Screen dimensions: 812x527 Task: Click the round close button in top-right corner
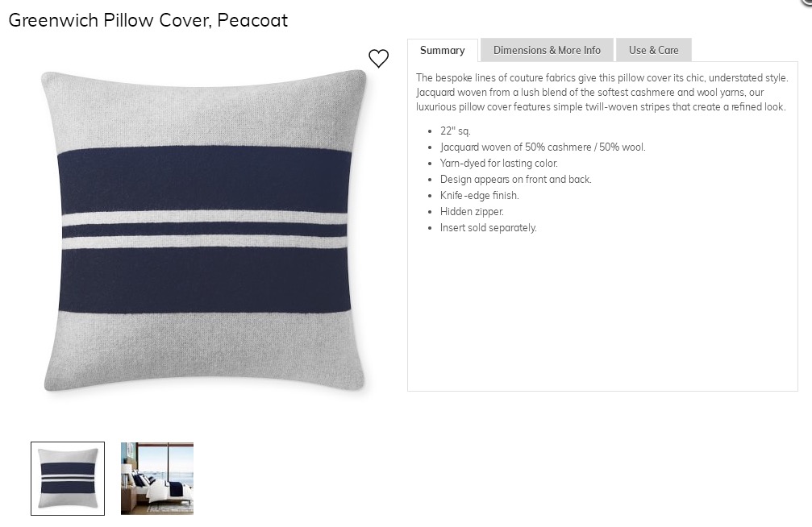[x=808, y=2]
